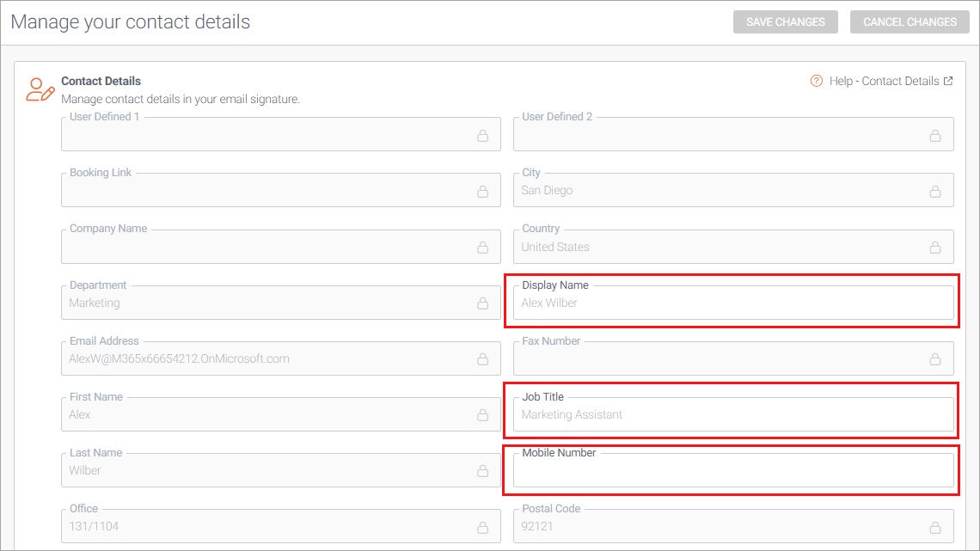Screen dimensions: 980x551
Task: Click the lock icon in Email Address field
Action: [x=483, y=359]
